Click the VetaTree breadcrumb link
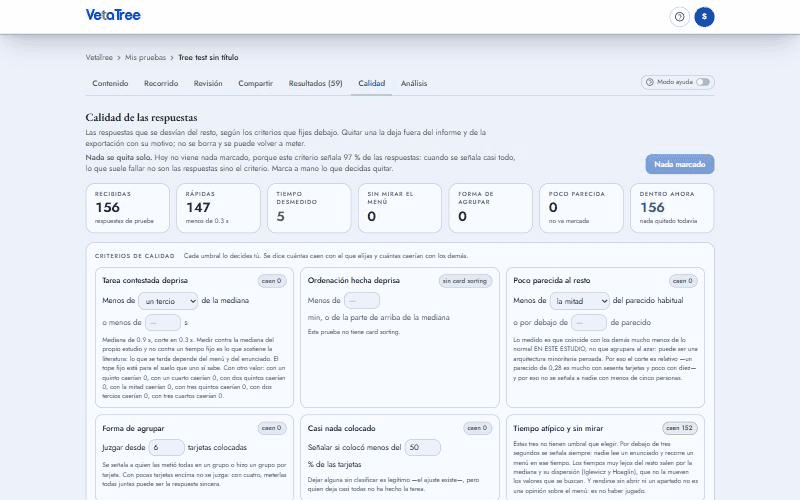 click(x=99, y=57)
